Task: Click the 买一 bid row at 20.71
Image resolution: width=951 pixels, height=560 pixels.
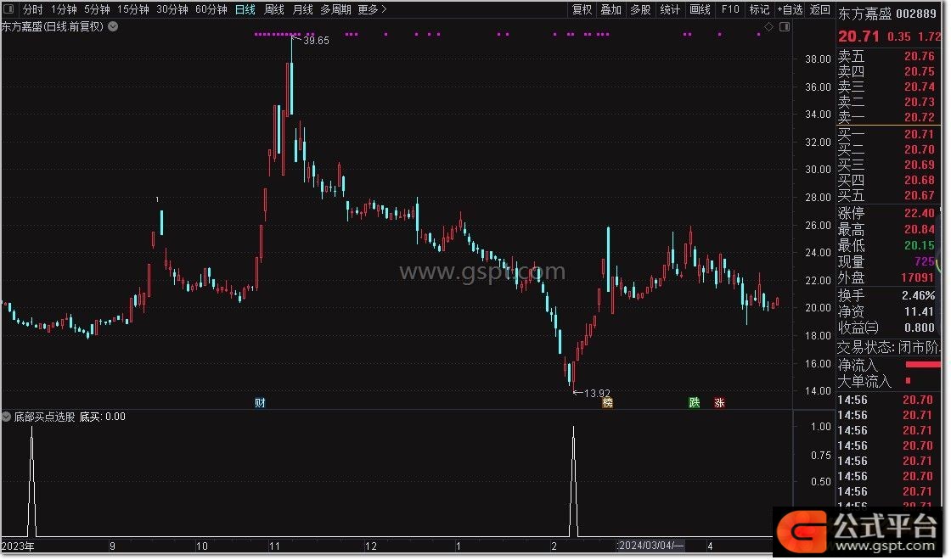Action: tap(886, 134)
